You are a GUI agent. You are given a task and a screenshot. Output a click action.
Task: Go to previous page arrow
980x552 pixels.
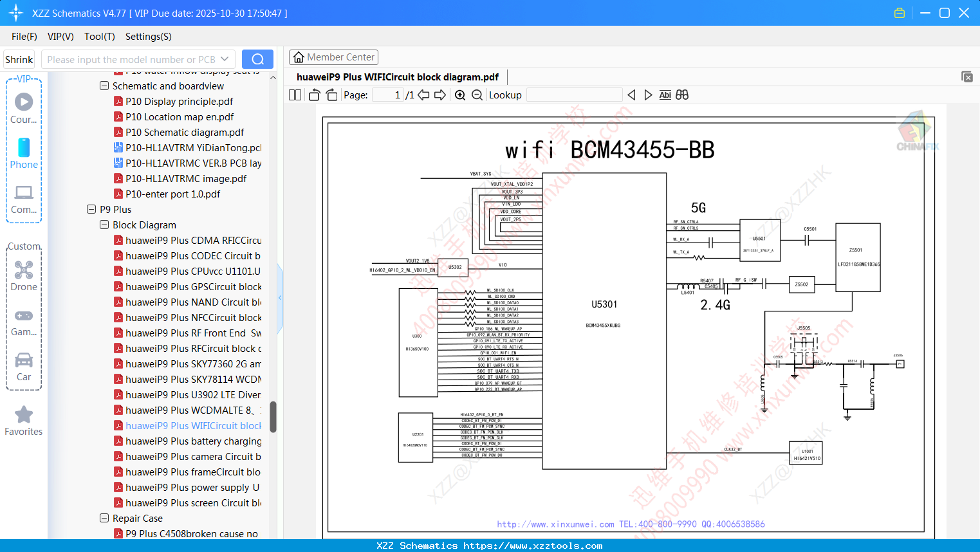[x=423, y=95]
